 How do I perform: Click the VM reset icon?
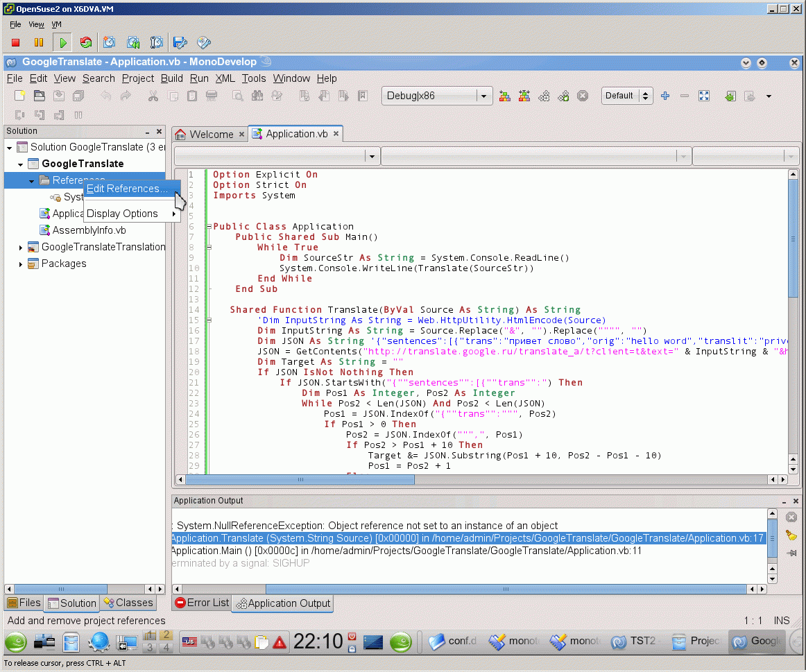pyautogui.click(x=86, y=43)
